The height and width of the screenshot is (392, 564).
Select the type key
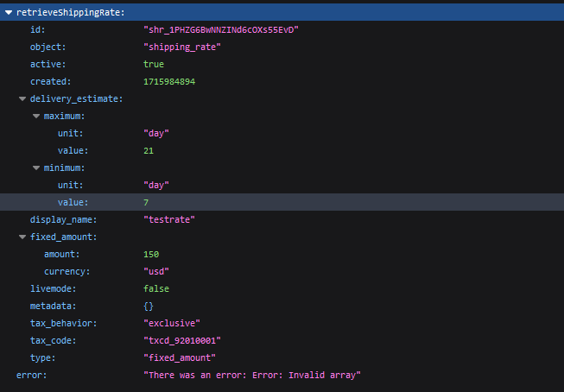coord(43,357)
